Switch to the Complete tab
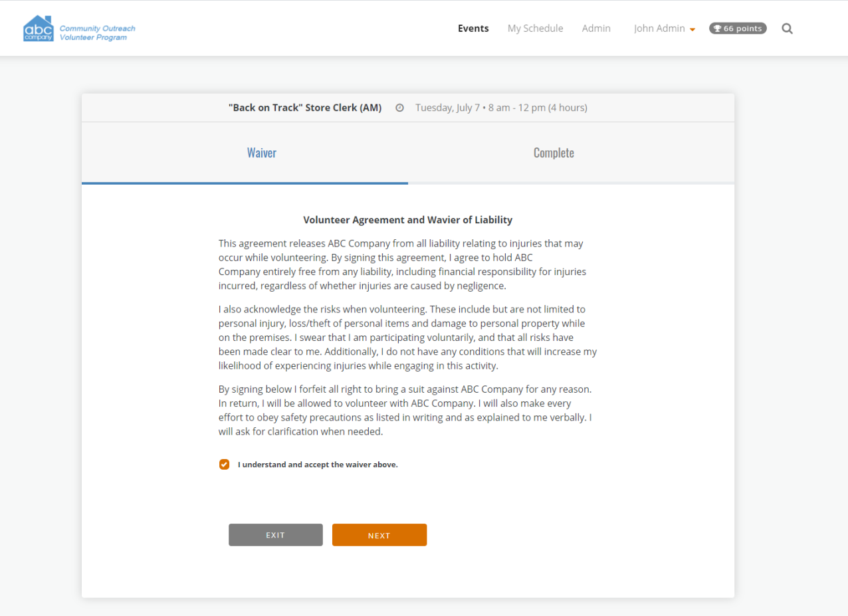Image resolution: width=848 pixels, height=616 pixels. click(x=554, y=152)
